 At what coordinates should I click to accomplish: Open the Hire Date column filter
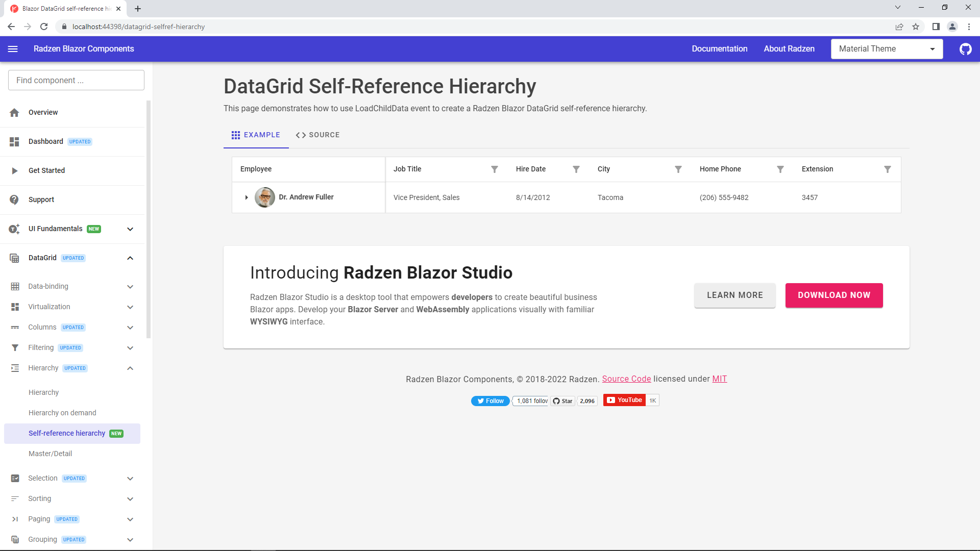[x=576, y=169]
